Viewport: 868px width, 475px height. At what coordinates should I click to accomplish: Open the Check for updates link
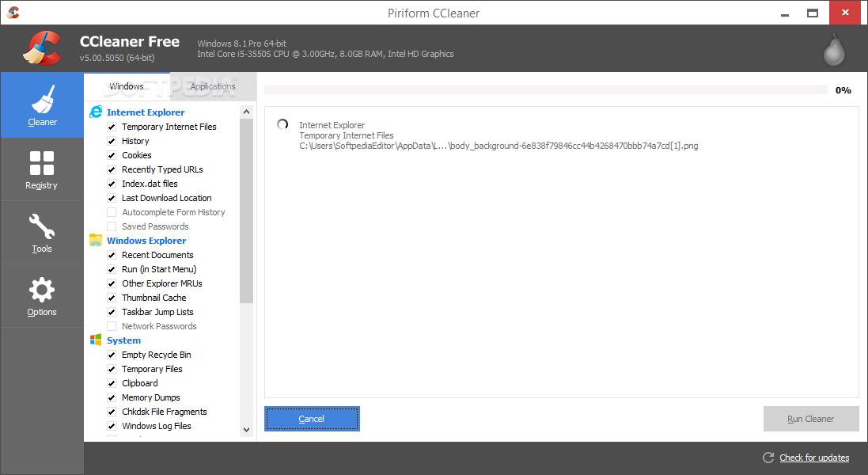click(814, 458)
